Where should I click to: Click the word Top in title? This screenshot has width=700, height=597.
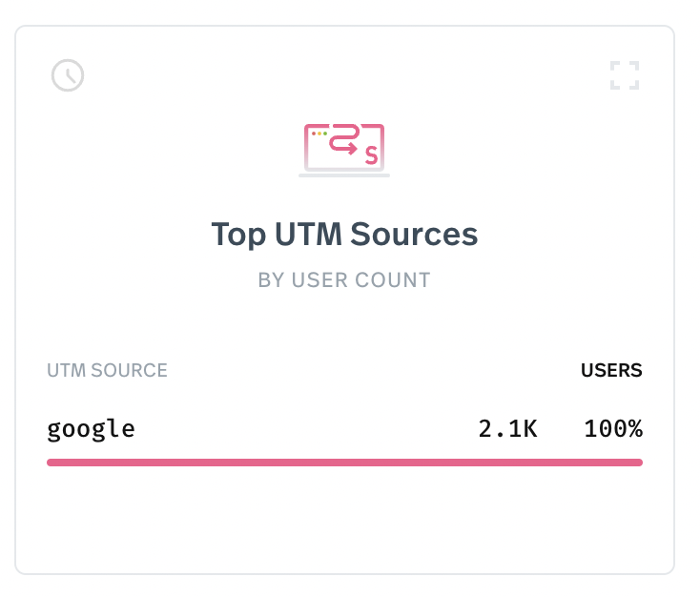pos(238,235)
